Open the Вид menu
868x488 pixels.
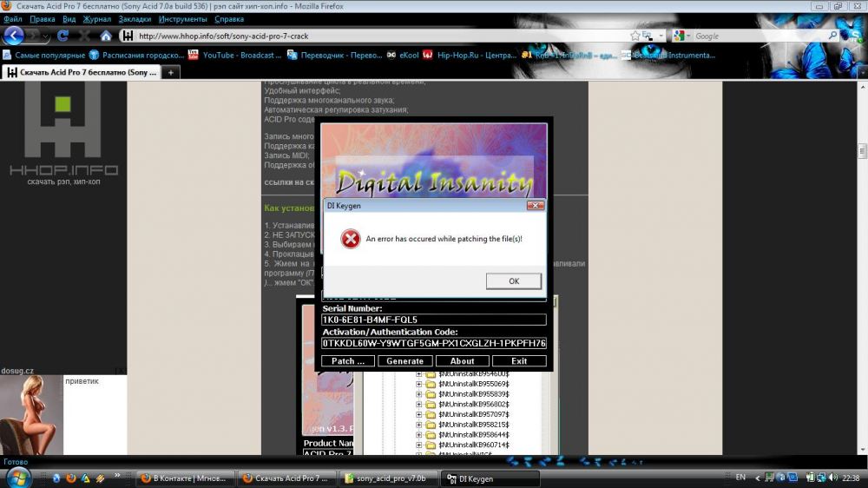click(x=69, y=19)
